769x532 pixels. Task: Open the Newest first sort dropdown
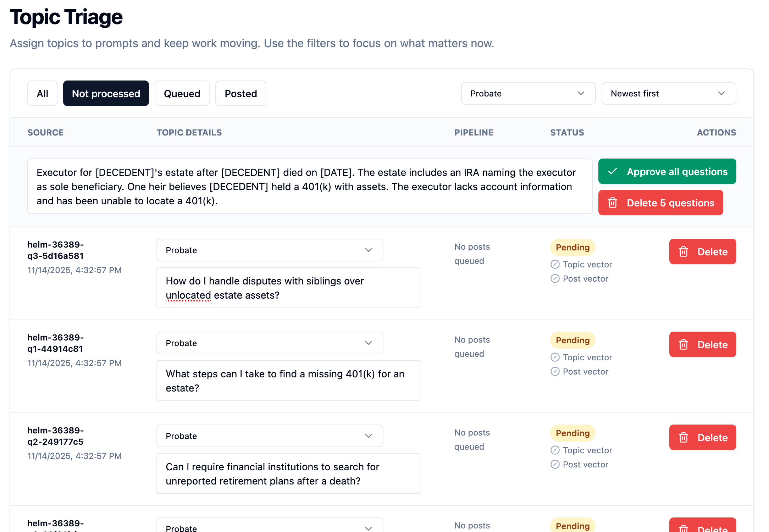(668, 93)
